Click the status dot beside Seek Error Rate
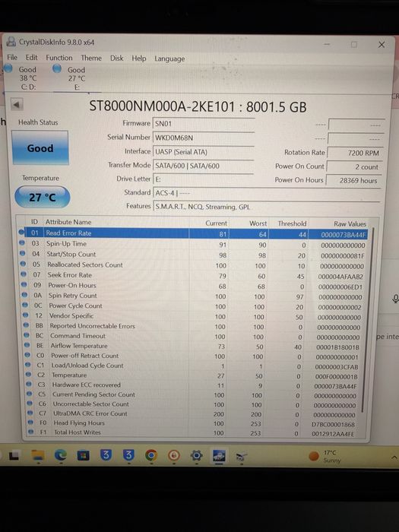 coord(24,274)
